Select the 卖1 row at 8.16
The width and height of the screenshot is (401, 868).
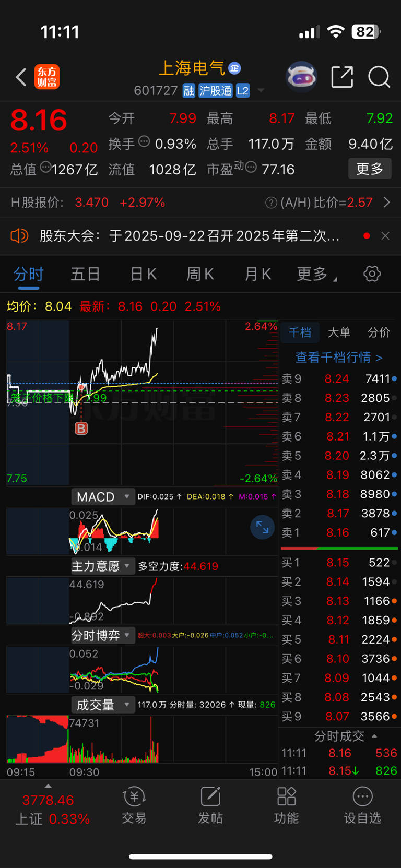click(339, 533)
